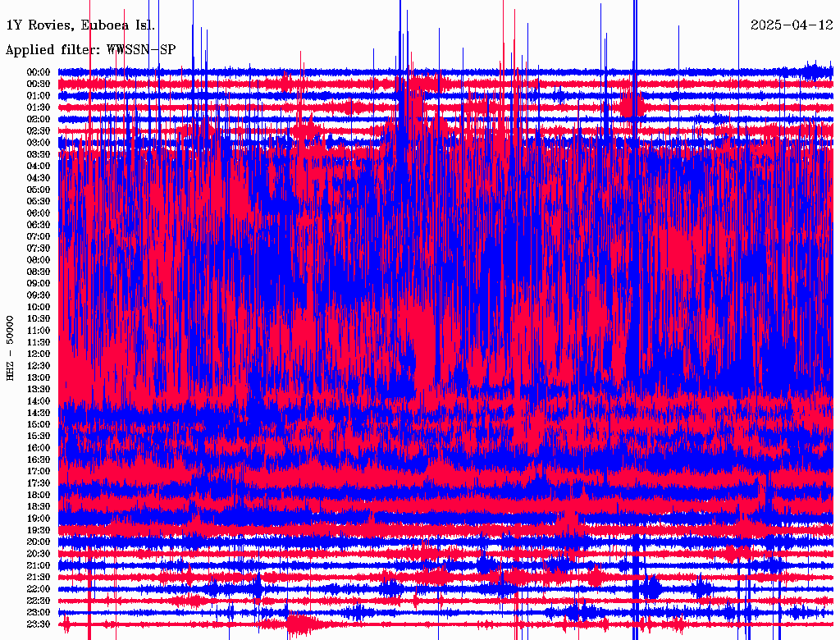Viewport: 840px width, 640px height.
Task: Select the 01:30 time row label
Action: pyautogui.click(x=39, y=107)
